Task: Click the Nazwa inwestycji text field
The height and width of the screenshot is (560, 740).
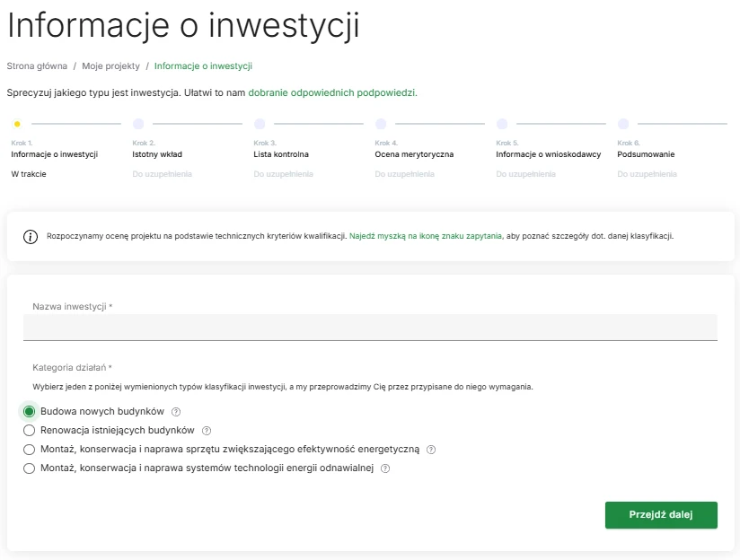Action: point(370,328)
